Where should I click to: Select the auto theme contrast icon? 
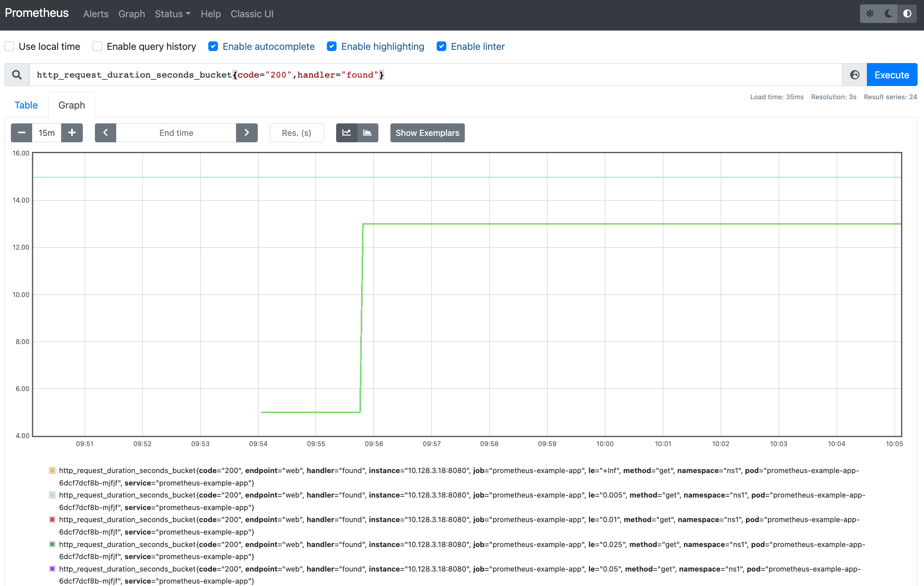click(907, 14)
